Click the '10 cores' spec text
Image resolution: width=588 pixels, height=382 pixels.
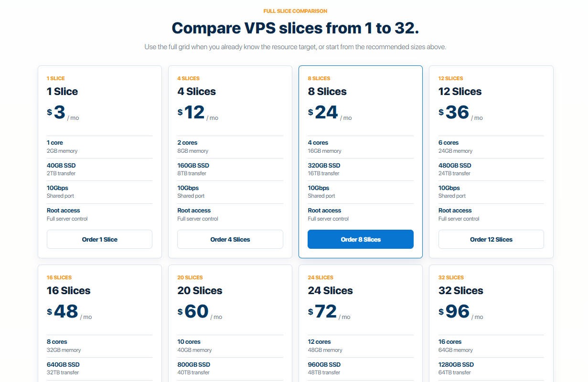pyautogui.click(x=189, y=342)
